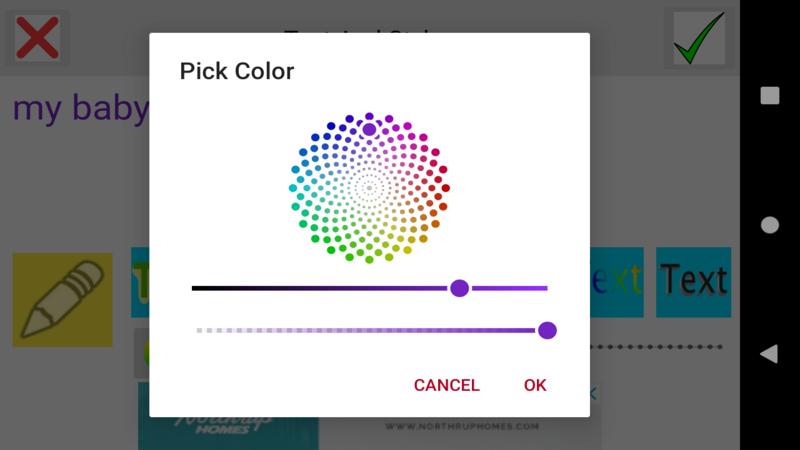Pick the white center of color wheel
This screenshot has height=450, width=800.
click(x=369, y=187)
